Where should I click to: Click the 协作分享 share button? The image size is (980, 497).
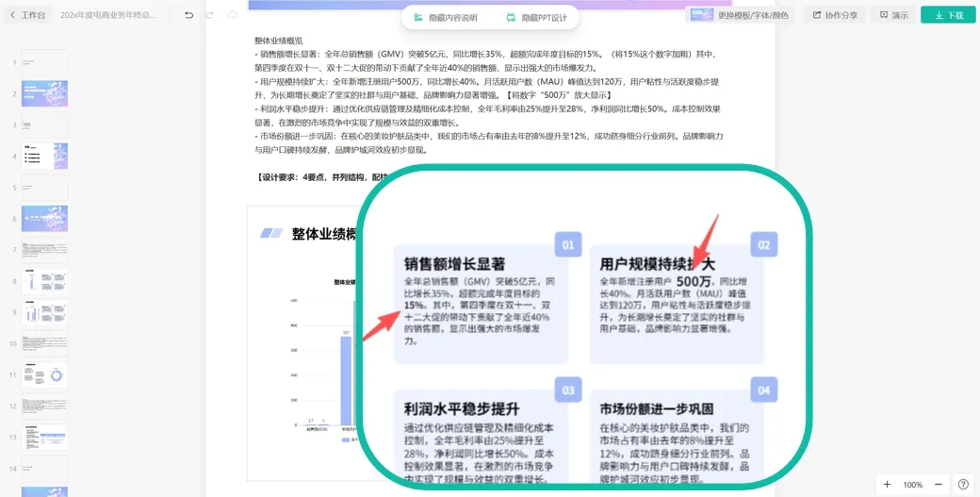(833, 15)
